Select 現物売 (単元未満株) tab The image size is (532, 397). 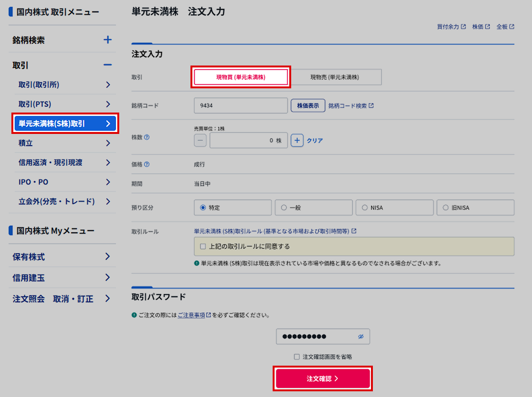point(334,77)
